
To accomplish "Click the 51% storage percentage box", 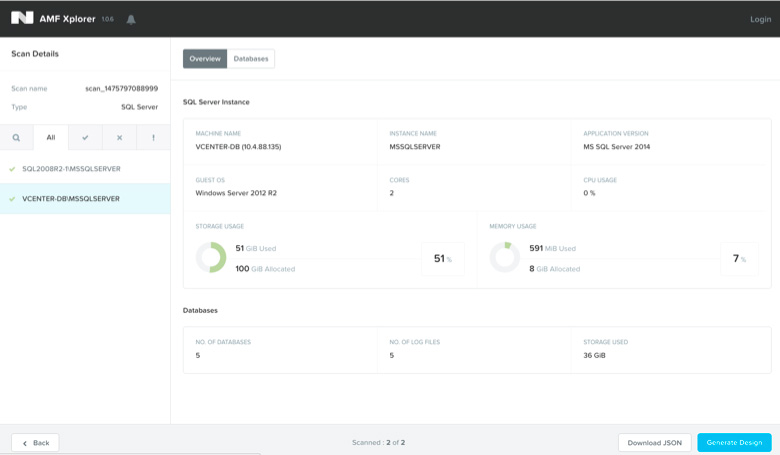I will pyautogui.click(x=443, y=259).
